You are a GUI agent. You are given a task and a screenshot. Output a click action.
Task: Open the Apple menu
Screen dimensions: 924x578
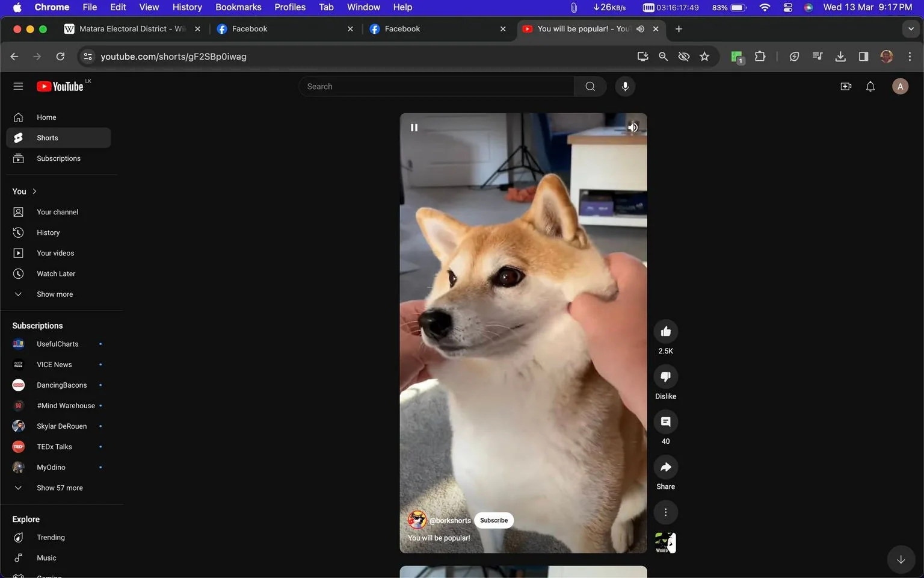(17, 7)
